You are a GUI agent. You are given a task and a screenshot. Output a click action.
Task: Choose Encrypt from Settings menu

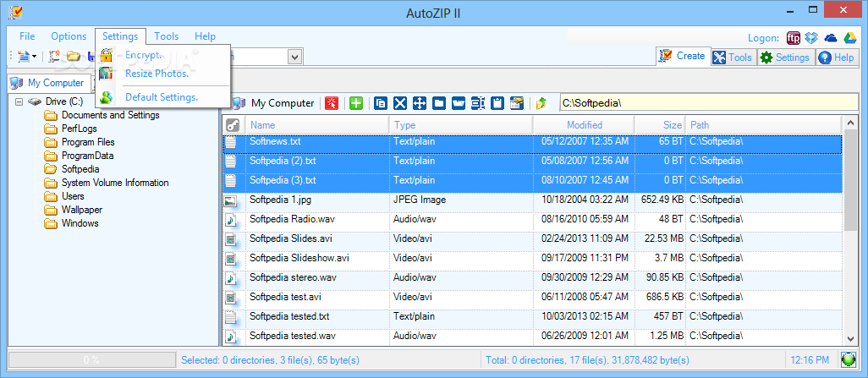point(164,55)
